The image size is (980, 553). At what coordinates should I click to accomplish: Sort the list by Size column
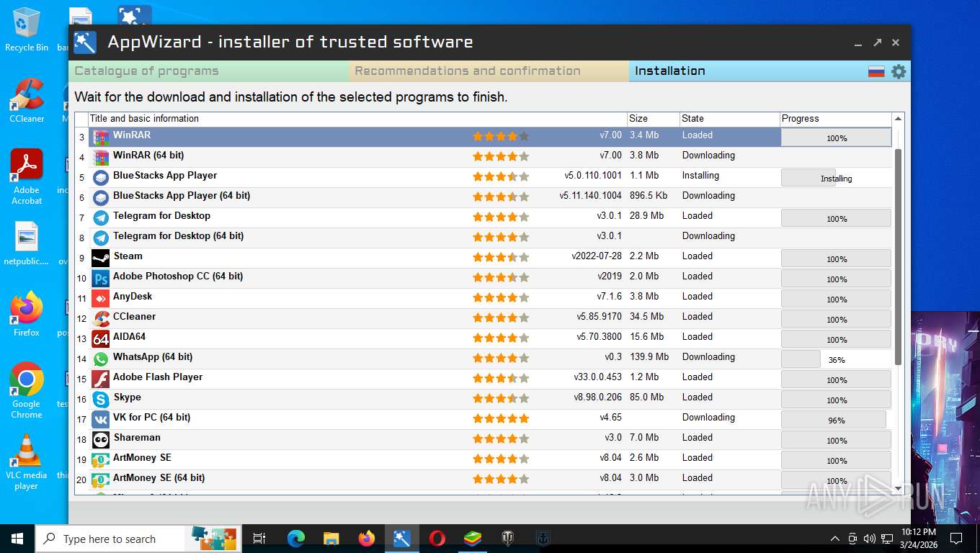(653, 119)
